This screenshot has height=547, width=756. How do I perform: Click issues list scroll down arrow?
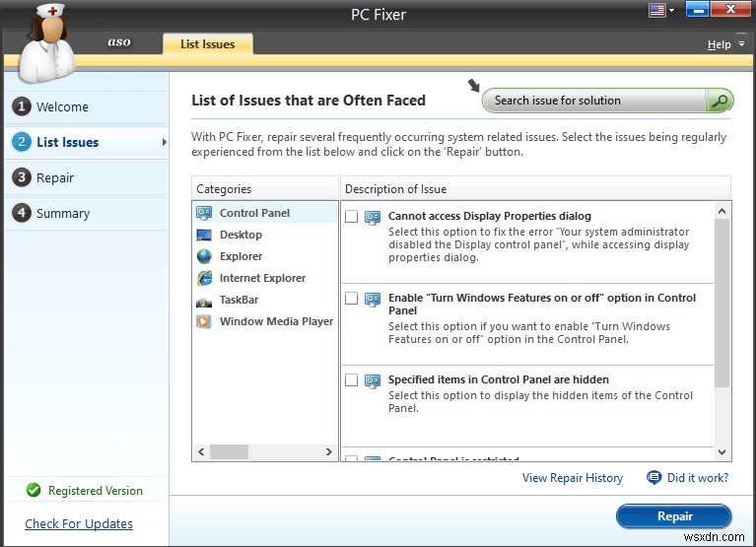pos(722,452)
